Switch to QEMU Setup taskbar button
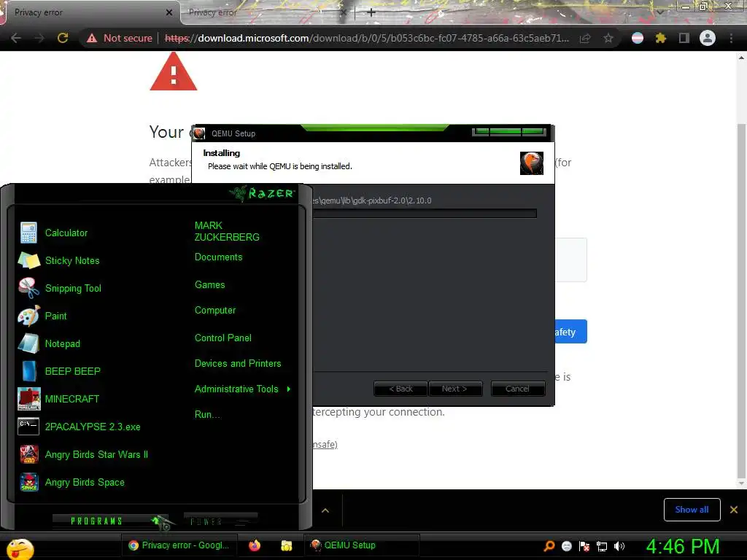 click(x=362, y=545)
